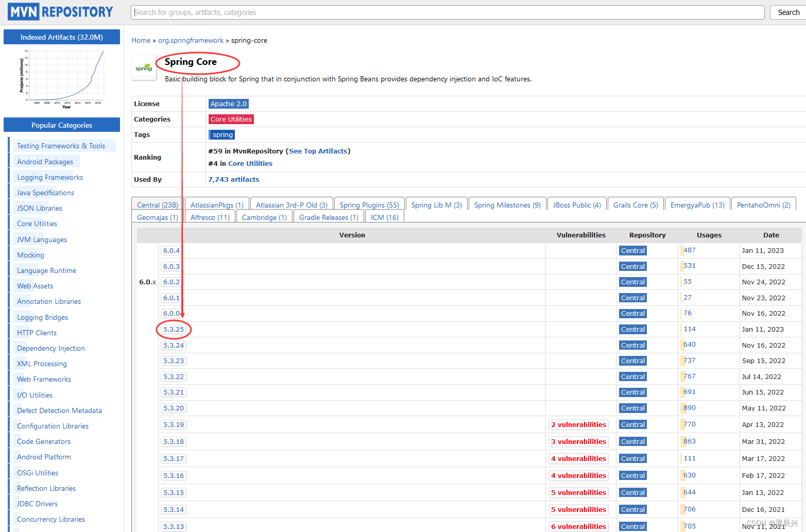806x532 pixels.
Task: Open Mocking category
Action: point(30,255)
